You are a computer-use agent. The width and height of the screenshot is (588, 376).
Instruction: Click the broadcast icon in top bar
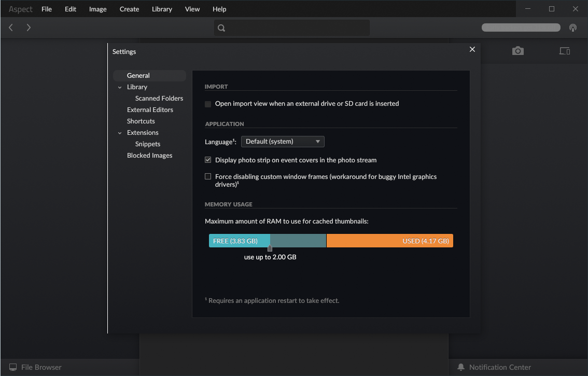(x=572, y=27)
